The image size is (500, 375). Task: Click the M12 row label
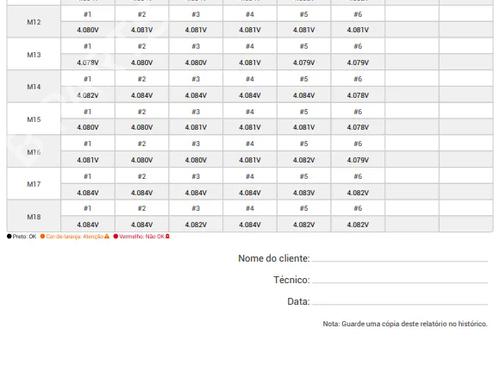[x=34, y=22]
